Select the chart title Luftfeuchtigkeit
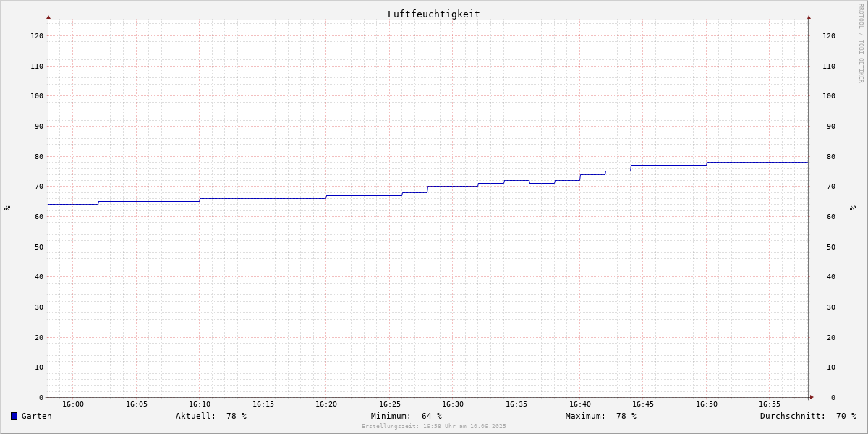Viewport: 868px width, 434px height. point(433,14)
